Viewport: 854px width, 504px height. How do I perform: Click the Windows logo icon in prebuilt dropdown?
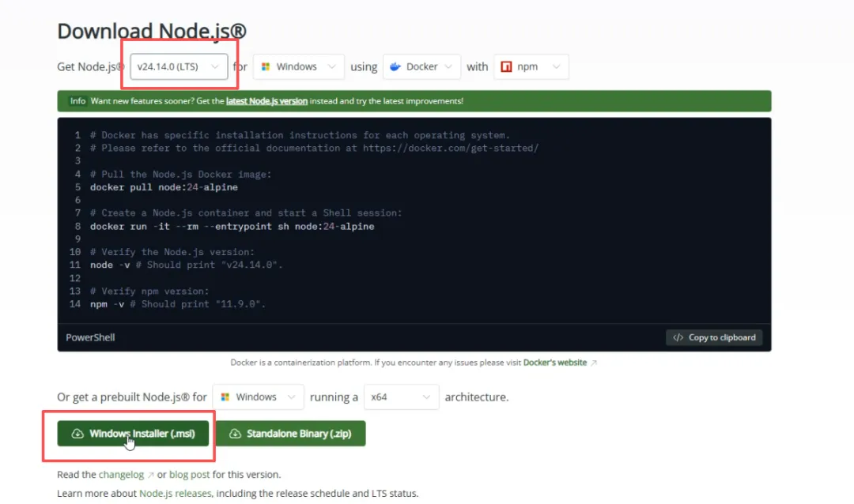click(225, 397)
